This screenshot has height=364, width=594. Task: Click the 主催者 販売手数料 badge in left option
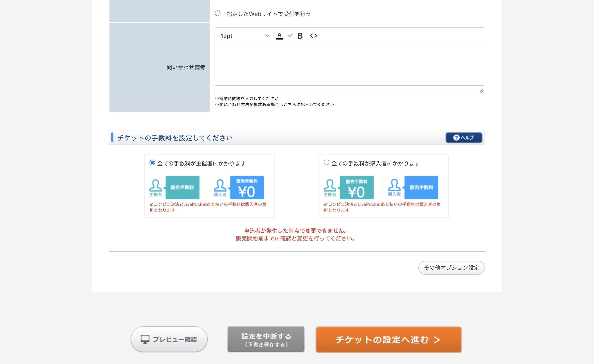point(182,187)
